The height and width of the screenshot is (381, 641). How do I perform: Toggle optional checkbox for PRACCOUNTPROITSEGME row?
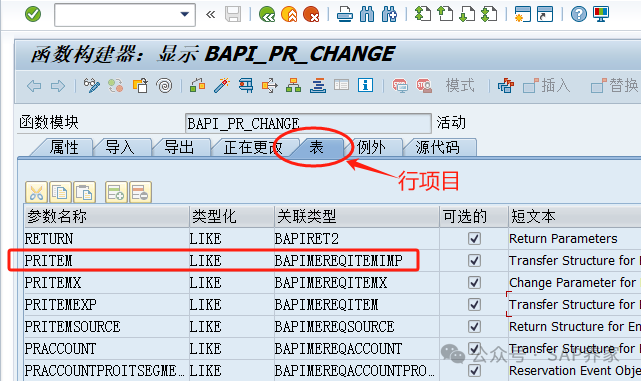[474, 371]
